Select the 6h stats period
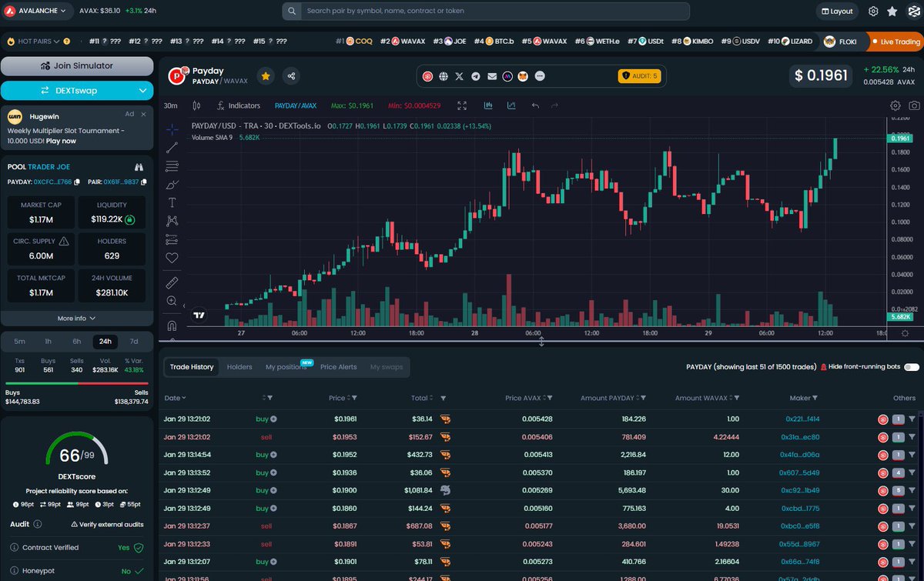The width and height of the screenshot is (924, 581). 77,341
